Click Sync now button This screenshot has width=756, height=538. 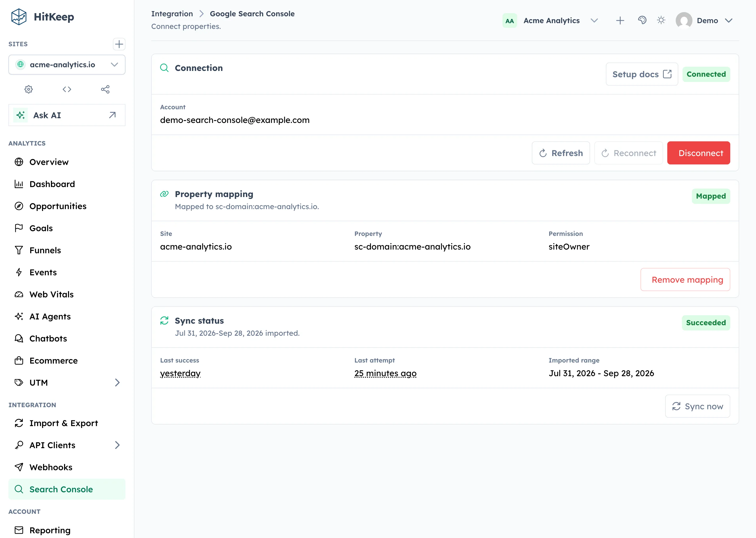point(697,406)
